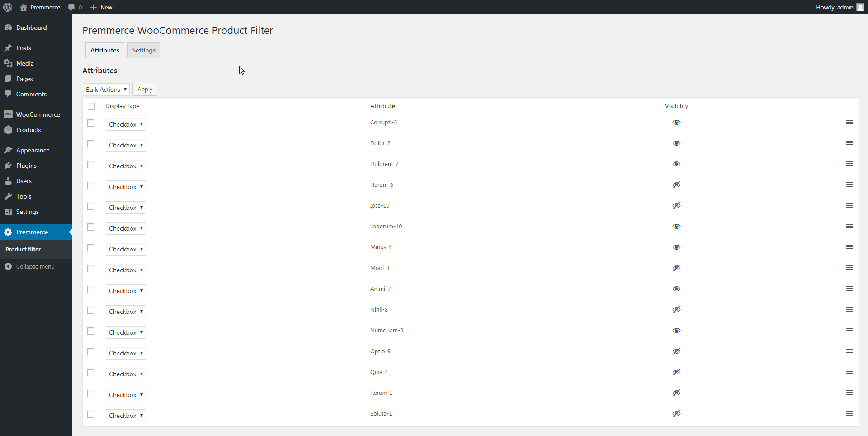Viewport: 868px width, 436px height.
Task: Click the drag handle for Animi-7
Action: (849, 289)
